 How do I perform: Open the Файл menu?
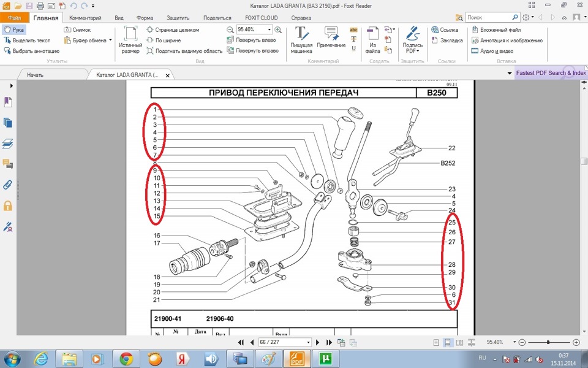(14, 18)
